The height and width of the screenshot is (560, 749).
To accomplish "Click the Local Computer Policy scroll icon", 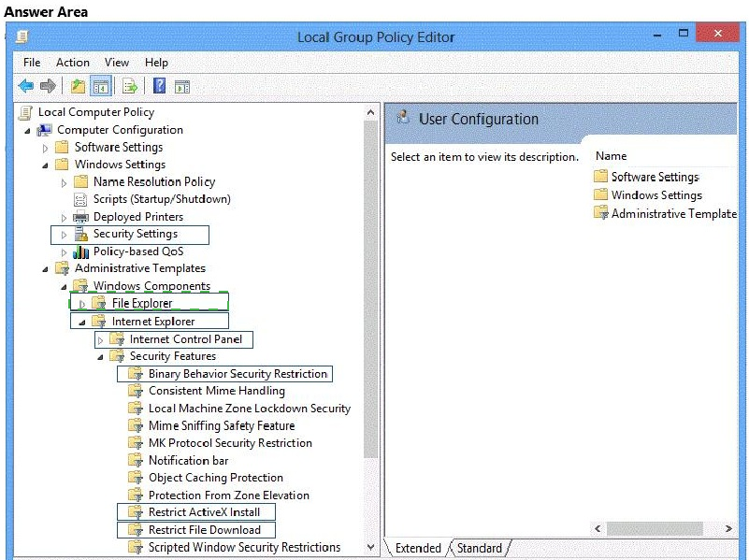I will coord(25,113).
